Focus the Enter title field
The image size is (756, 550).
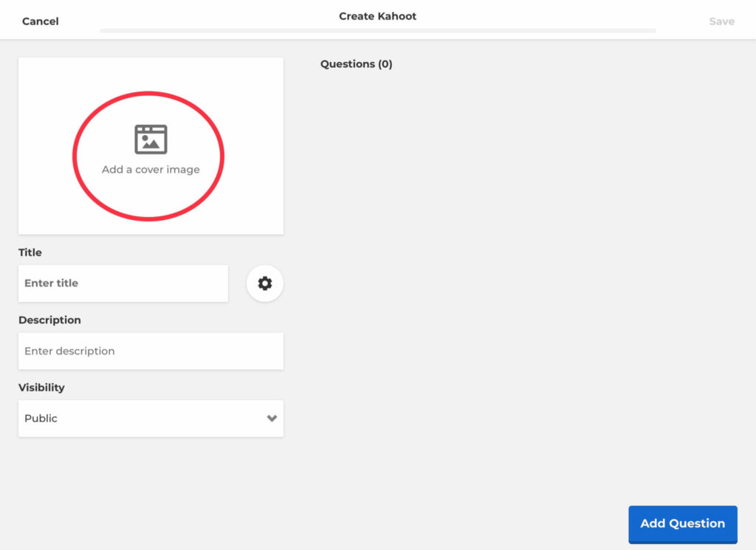tap(123, 283)
